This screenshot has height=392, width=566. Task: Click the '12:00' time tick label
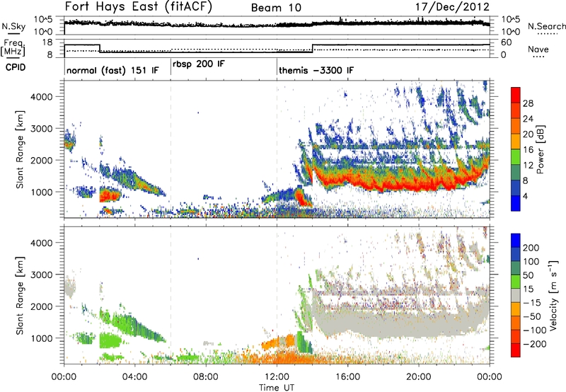(277, 377)
